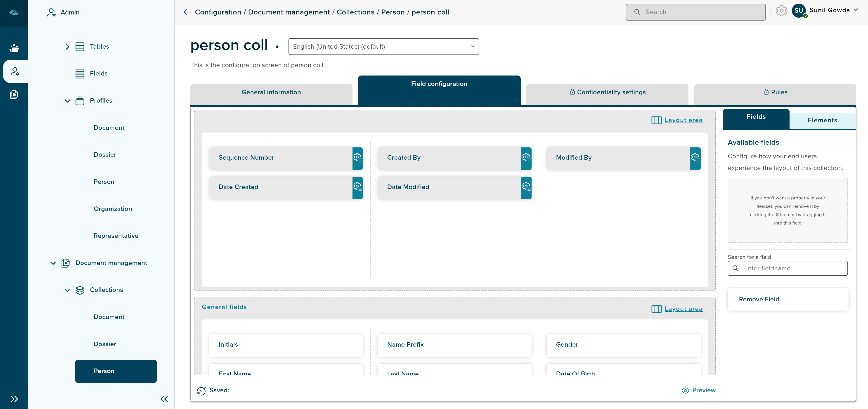868x409 pixels.
Task: Click settings gear on Date Modified field
Action: [526, 187]
